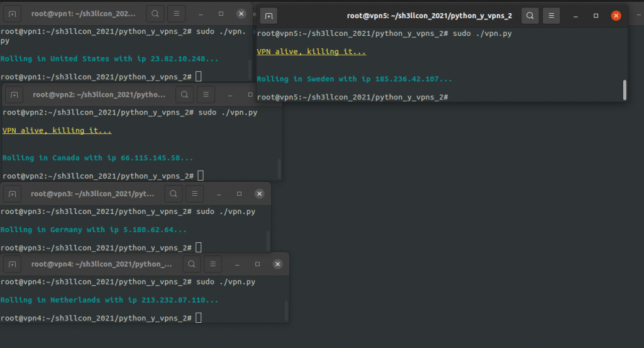Close the vpn5 terminal with the red button
The width and height of the screenshot is (644, 348).
click(x=616, y=16)
